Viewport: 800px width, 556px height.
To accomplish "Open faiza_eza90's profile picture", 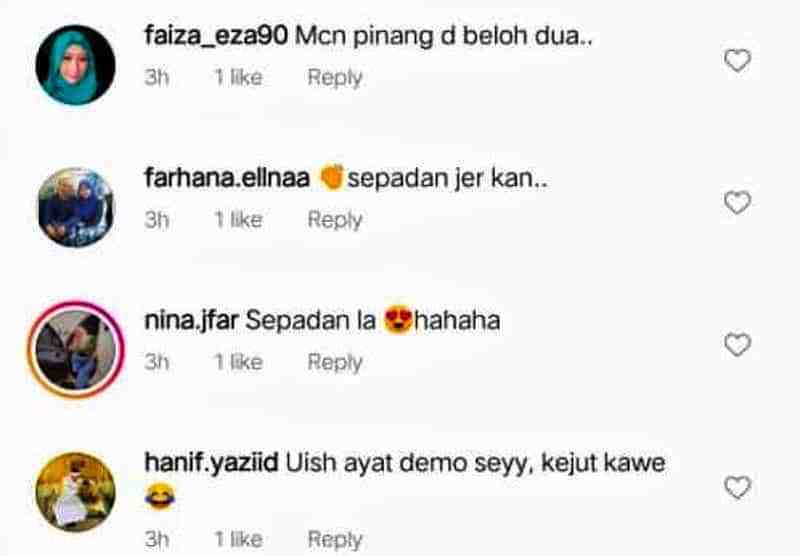I will (76, 65).
